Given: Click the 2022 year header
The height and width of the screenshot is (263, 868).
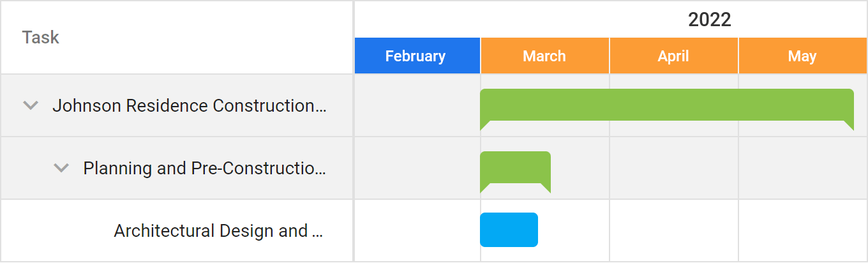Looking at the screenshot, I should coord(709,20).
